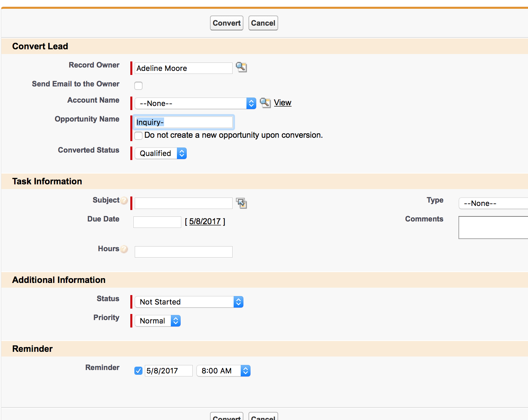The image size is (528, 420).
Task: Expand the Type dropdown in Task Information
Action: (493, 203)
